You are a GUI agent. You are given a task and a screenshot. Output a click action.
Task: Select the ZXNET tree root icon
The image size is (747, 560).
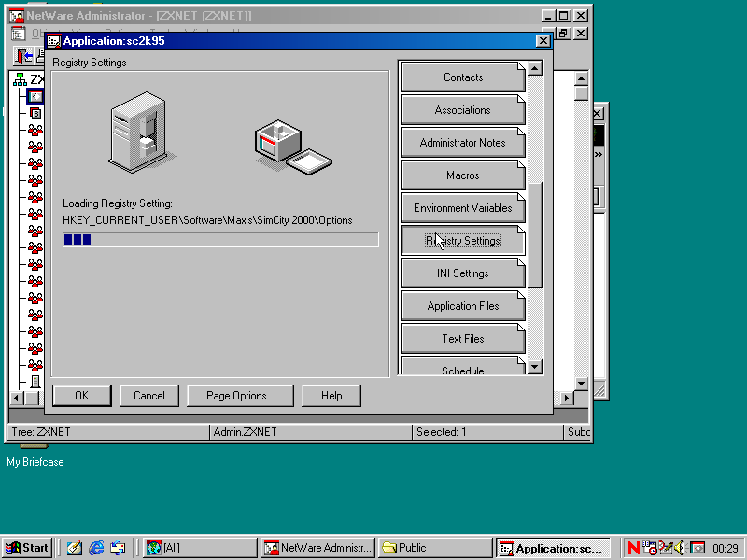tap(20, 79)
